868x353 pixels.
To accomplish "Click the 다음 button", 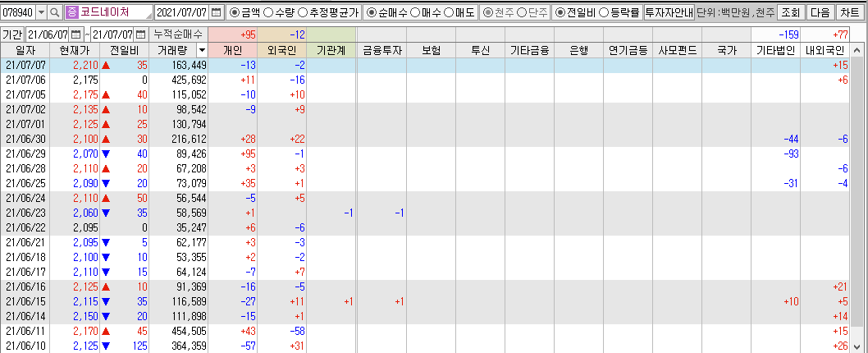I will tap(820, 12).
